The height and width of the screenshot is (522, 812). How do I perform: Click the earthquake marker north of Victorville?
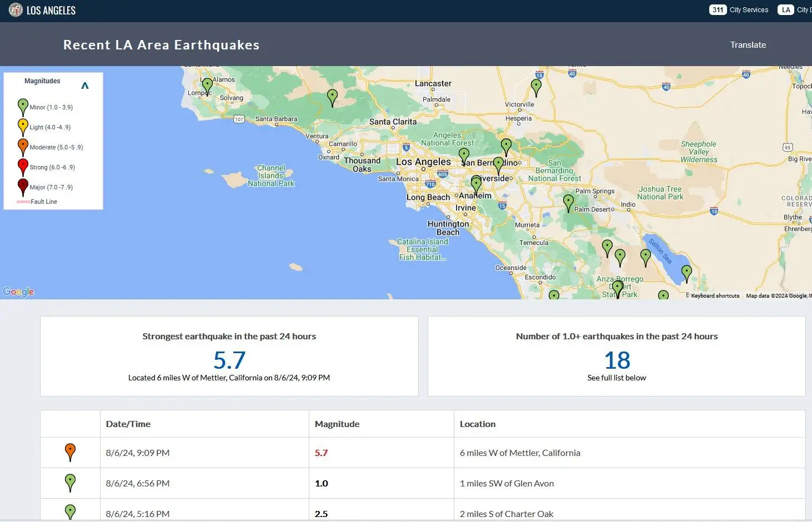pyautogui.click(x=536, y=86)
